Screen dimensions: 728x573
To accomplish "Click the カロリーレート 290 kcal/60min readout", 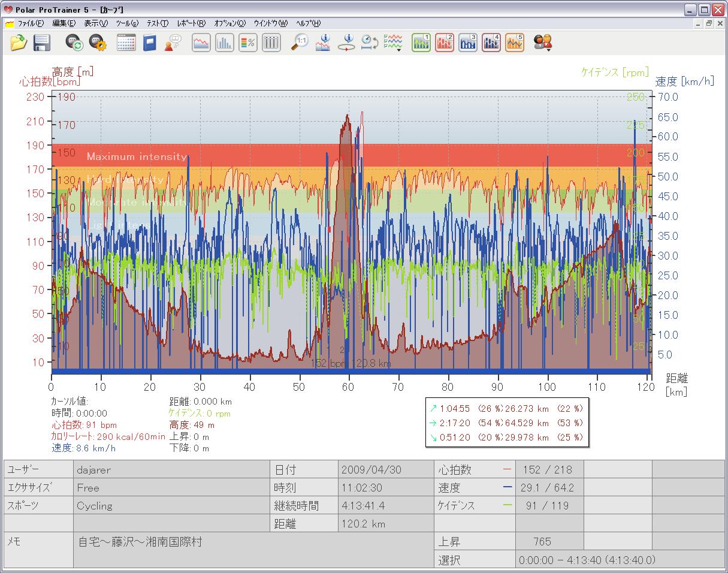I will point(108,436).
